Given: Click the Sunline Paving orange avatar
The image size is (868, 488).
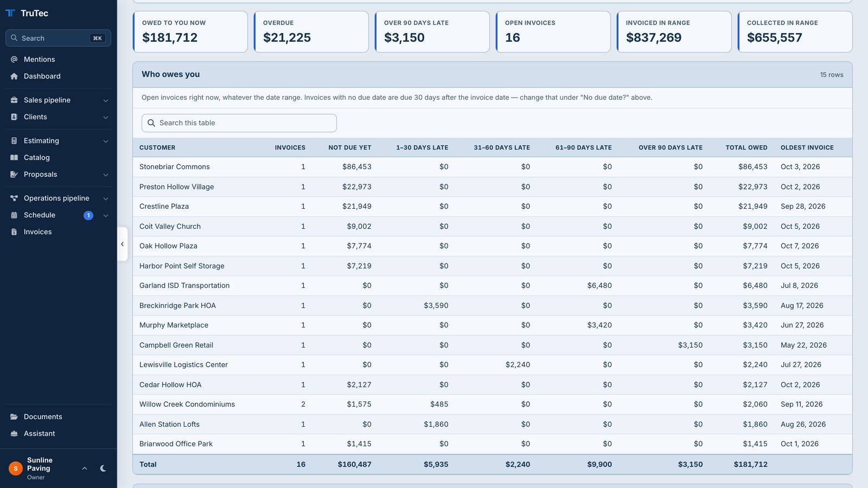Looking at the screenshot, I should (x=16, y=468).
